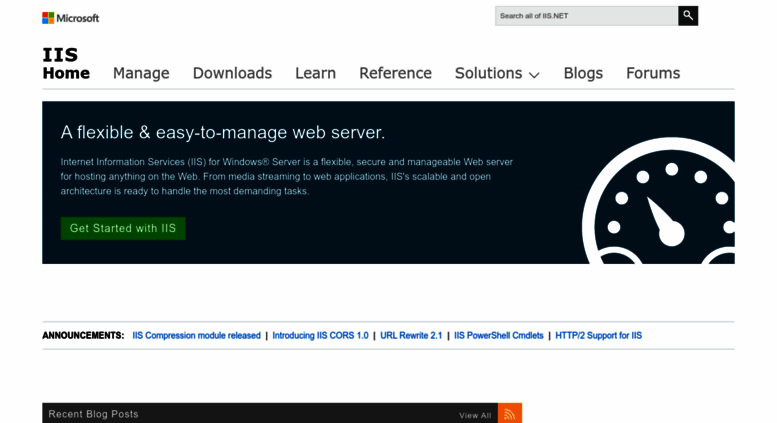Click the Microsoft logo
The width and height of the screenshot is (777, 423).
click(70, 18)
